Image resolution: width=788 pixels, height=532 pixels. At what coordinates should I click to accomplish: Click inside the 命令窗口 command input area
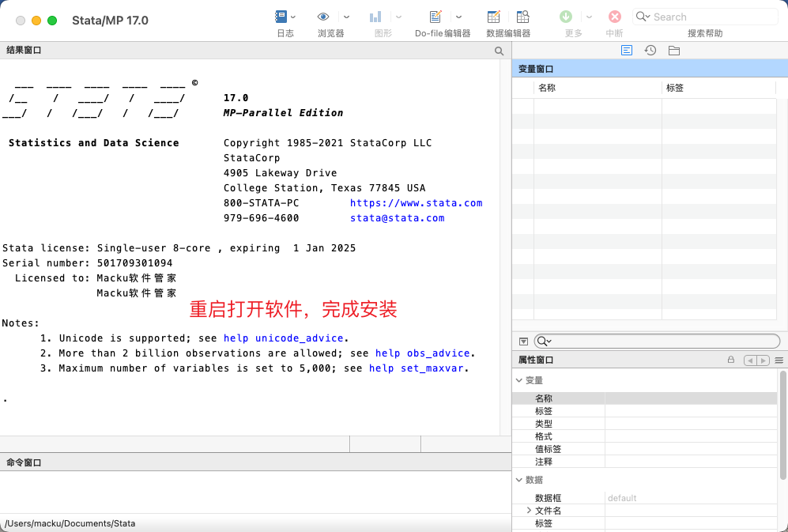point(256,492)
